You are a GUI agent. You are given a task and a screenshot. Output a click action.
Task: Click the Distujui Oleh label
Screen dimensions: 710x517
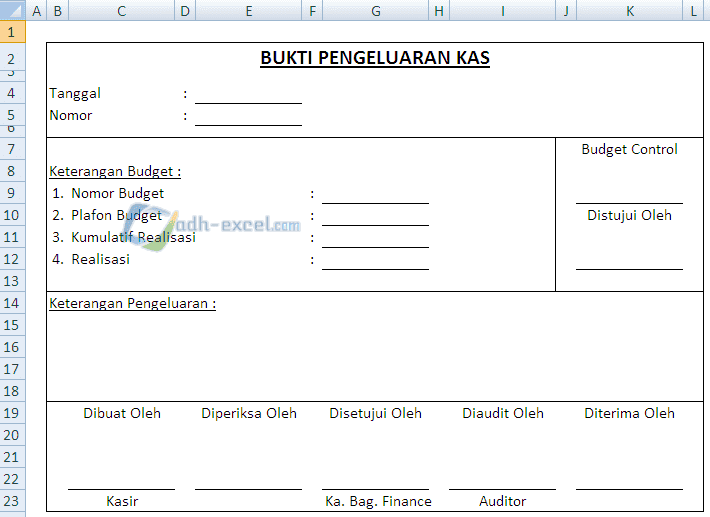[x=629, y=215]
